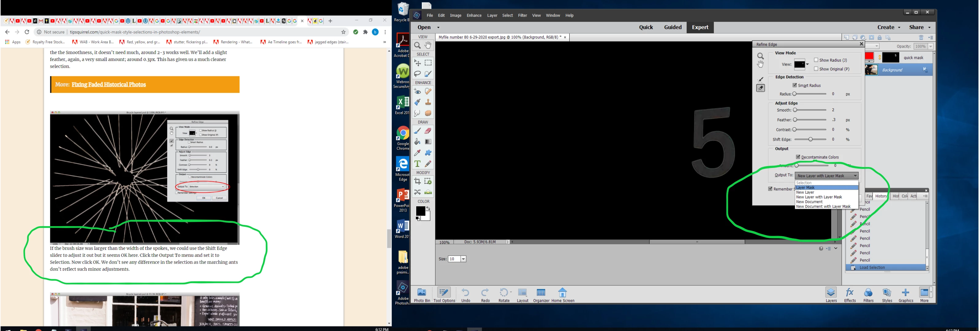Open the layer Opacity dropdown
Screen dimensions: 980x331
click(931, 47)
